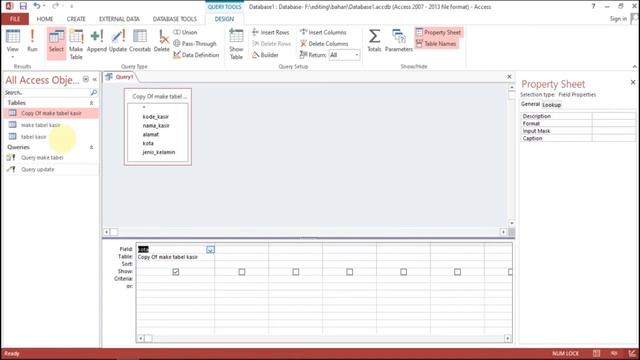Collapse the Queries group

91,147
